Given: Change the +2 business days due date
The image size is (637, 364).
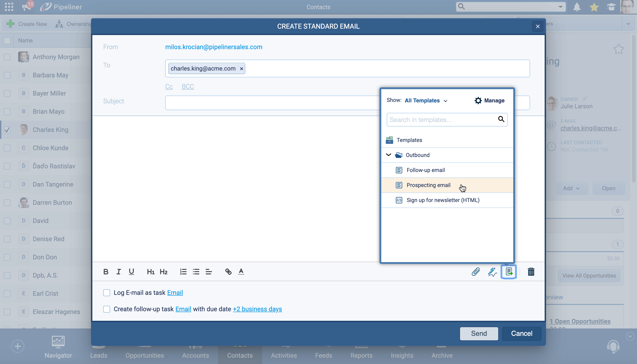Looking at the screenshot, I should (257, 309).
